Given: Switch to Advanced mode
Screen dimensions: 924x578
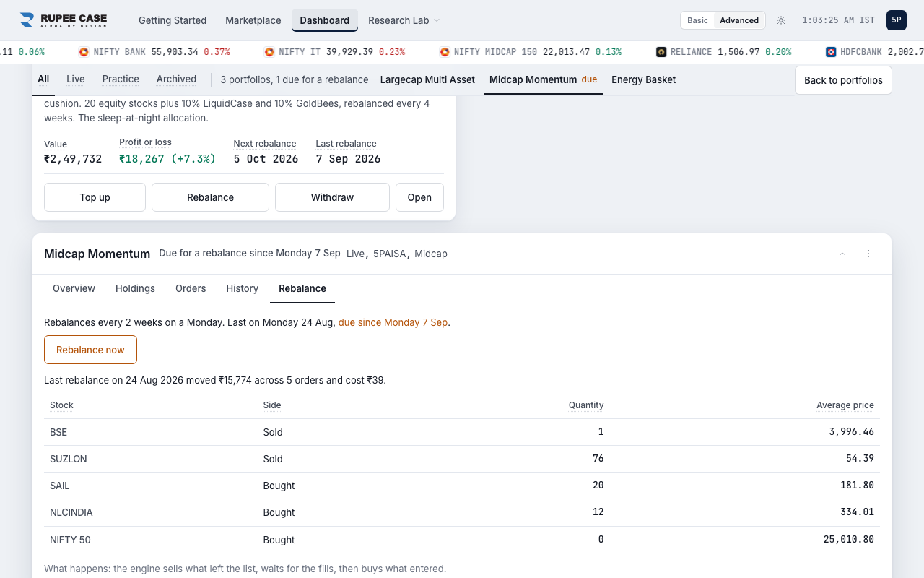Looking at the screenshot, I should click(x=739, y=20).
